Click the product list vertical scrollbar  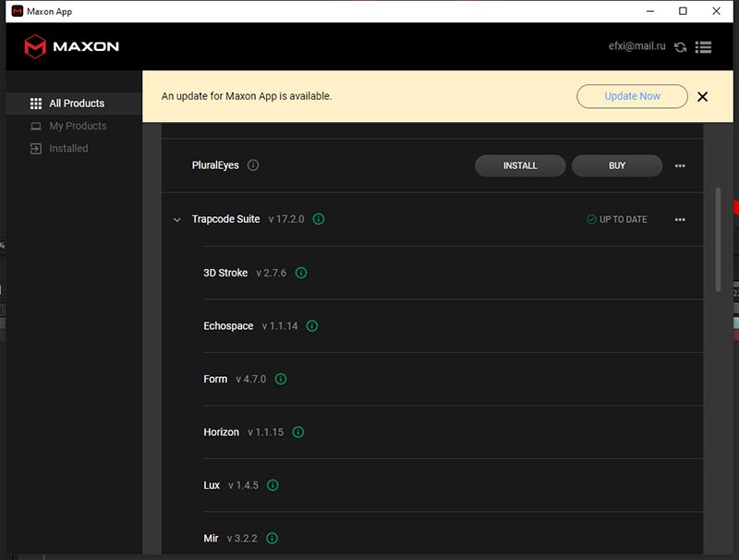718,239
